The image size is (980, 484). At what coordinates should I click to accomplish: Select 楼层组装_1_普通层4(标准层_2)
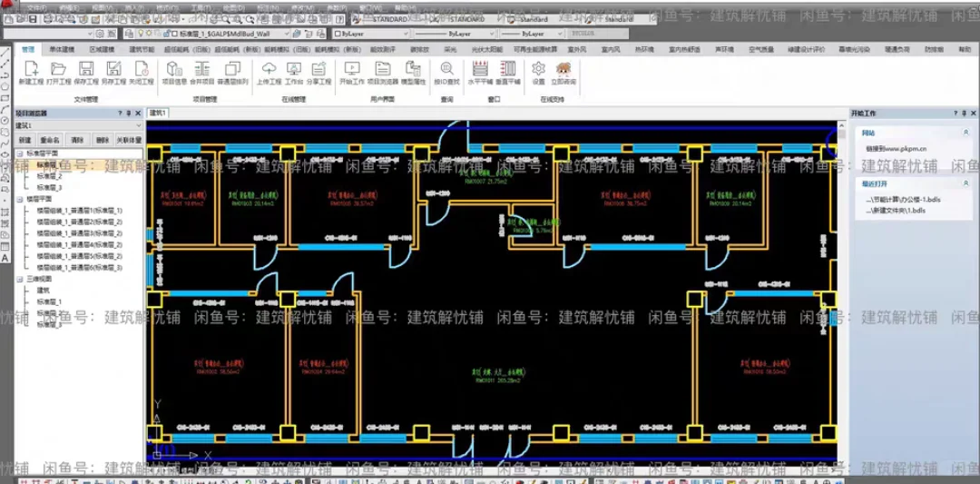pos(79,244)
